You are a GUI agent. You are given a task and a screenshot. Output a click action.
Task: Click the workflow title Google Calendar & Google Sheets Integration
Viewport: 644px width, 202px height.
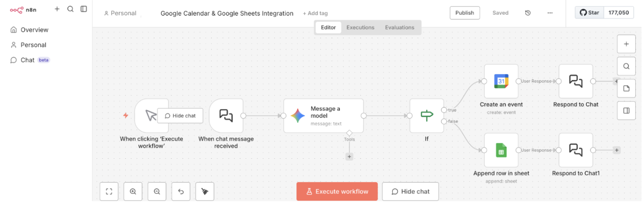(227, 13)
